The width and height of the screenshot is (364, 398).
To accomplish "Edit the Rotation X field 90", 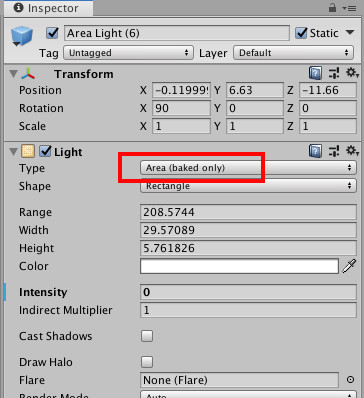I will (x=181, y=108).
